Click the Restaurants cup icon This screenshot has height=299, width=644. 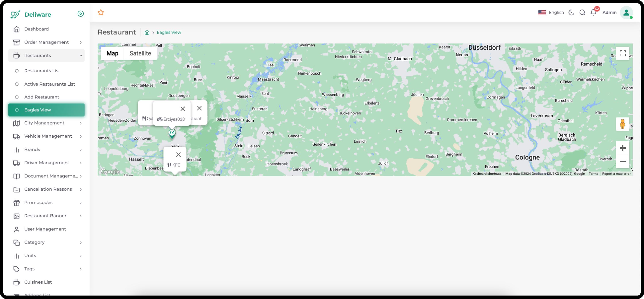pyautogui.click(x=17, y=56)
